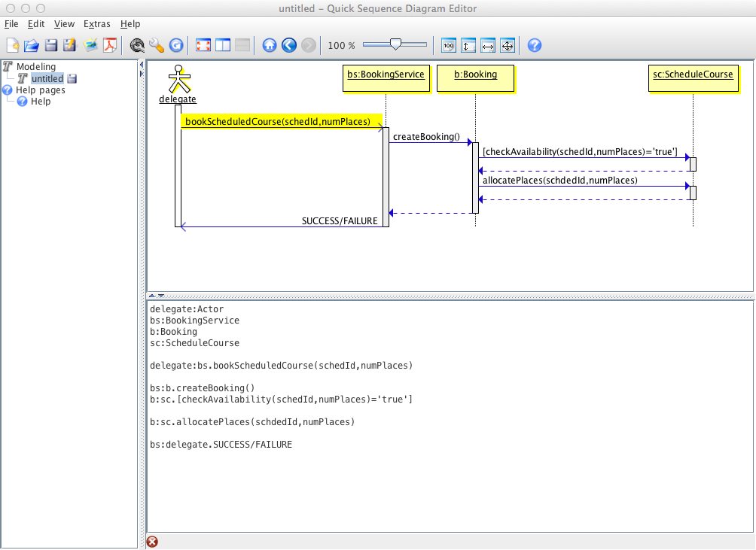Save the diagram with the floppy icon
The height and width of the screenshot is (550, 756).
[x=51, y=46]
